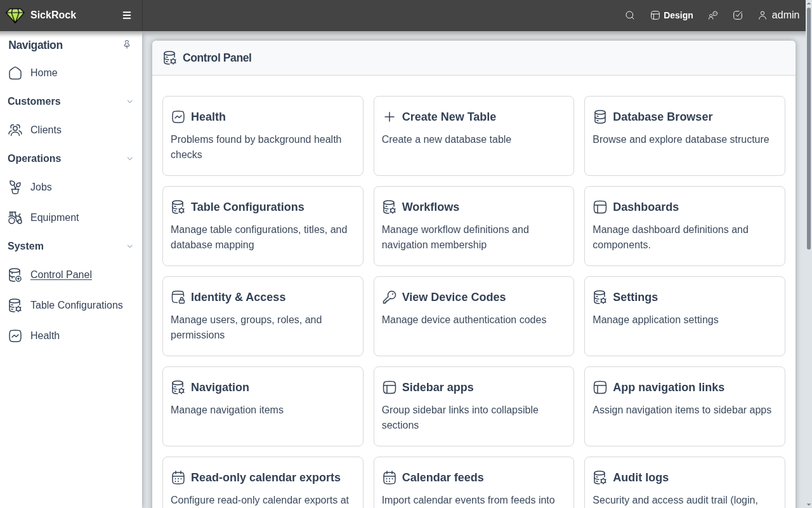Click the search magnifier icon in header
Image resolution: width=812 pixels, height=508 pixels.
pyautogui.click(x=630, y=15)
